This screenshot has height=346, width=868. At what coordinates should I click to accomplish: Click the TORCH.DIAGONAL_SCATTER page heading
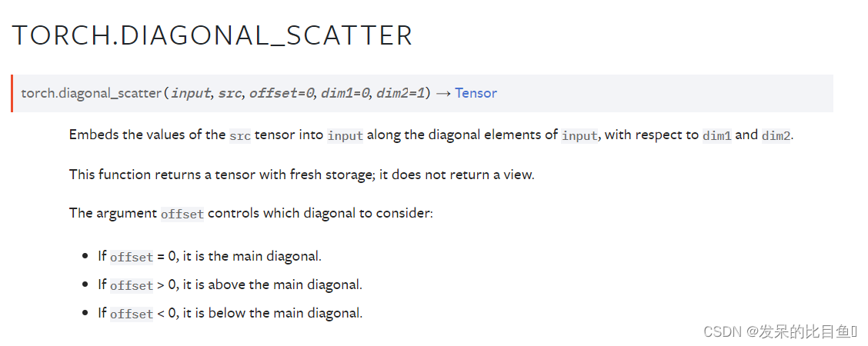tap(212, 36)
